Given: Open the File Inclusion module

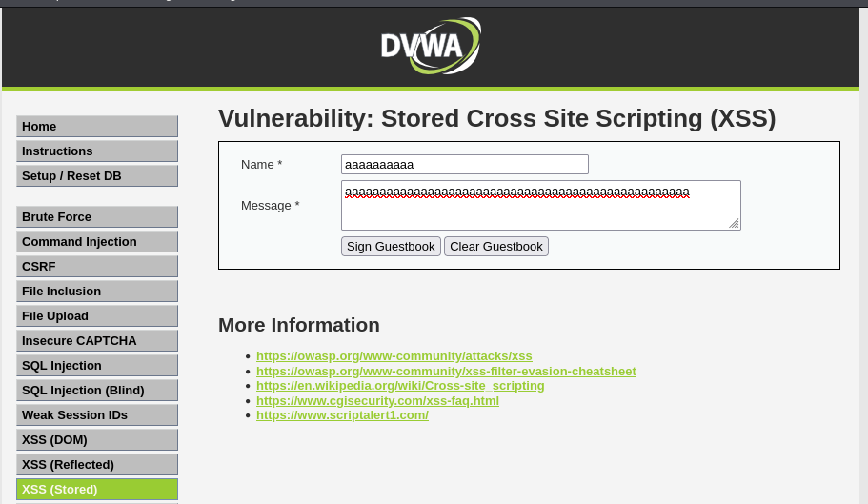Looking at the screenshot, I should (x=97, y=292).
